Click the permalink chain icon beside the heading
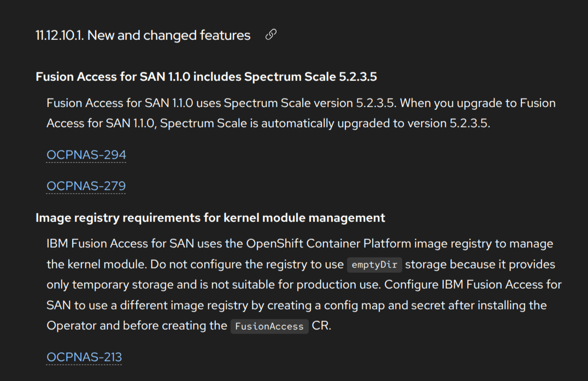The image size is (588, 381). tap(271, 36)
